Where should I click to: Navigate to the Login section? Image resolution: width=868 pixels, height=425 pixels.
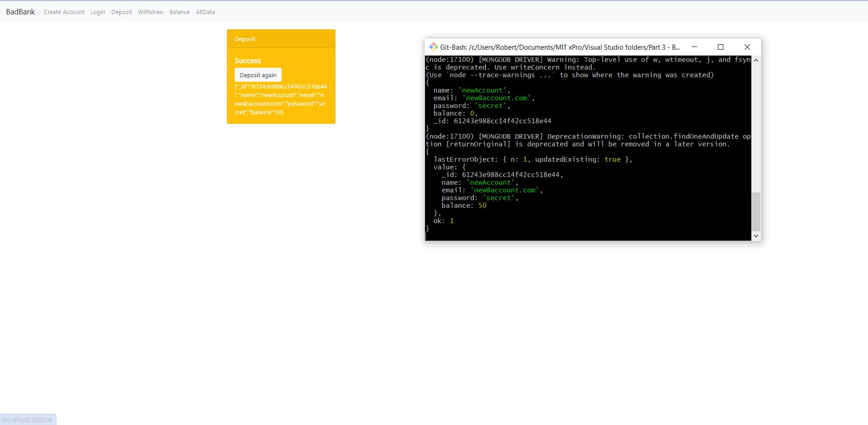(98, 12)
